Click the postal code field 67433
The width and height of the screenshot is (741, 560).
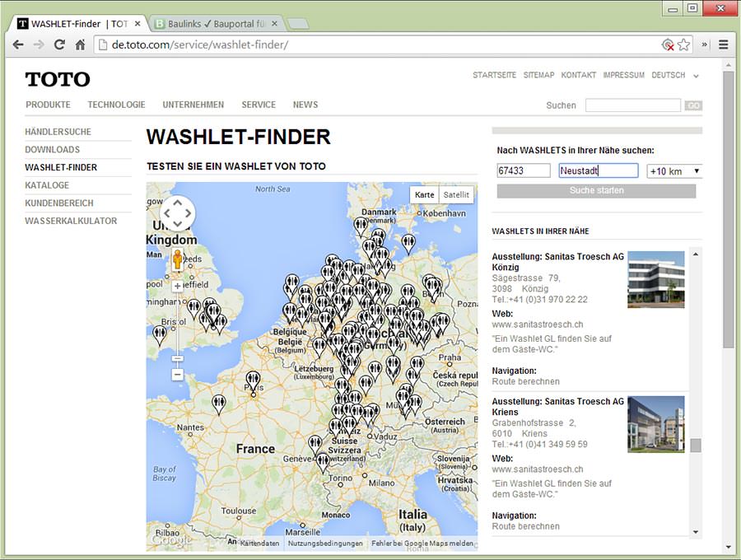[x=524, y=170]
